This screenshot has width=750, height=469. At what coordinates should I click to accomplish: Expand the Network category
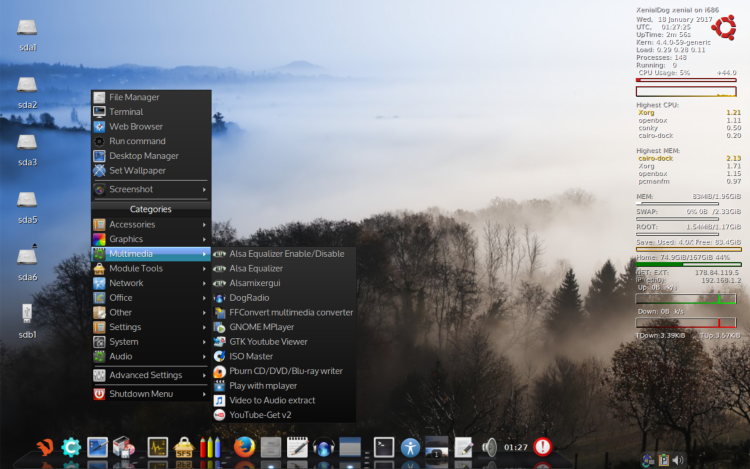(x=151, y=283)
